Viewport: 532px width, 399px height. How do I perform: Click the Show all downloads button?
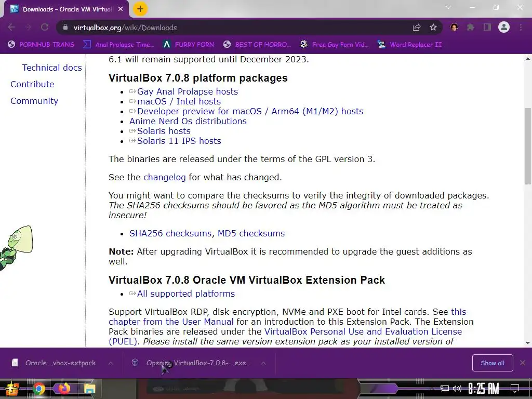click(x=493, y=363)
